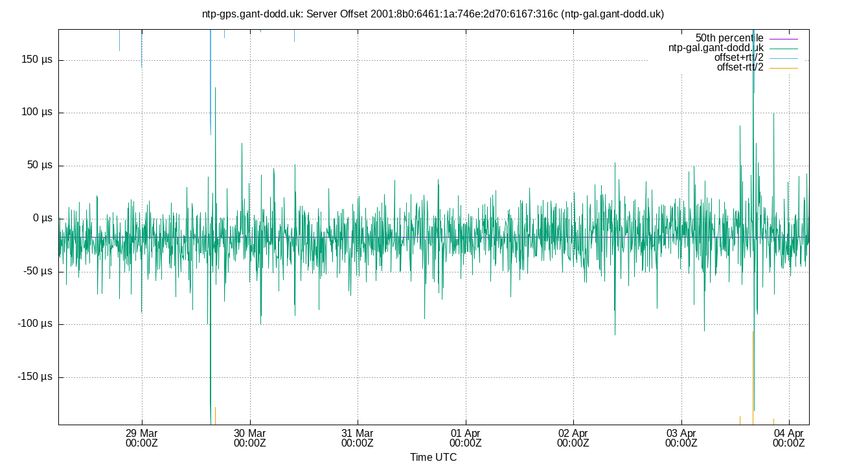The width and height of the screenshot is (868, 466).
Task: Click the 0 µs y-axis label
Action: pos(43,218)
